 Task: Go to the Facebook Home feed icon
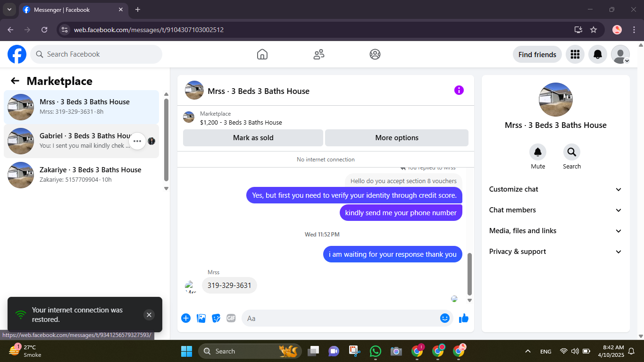tap(262, 54)
